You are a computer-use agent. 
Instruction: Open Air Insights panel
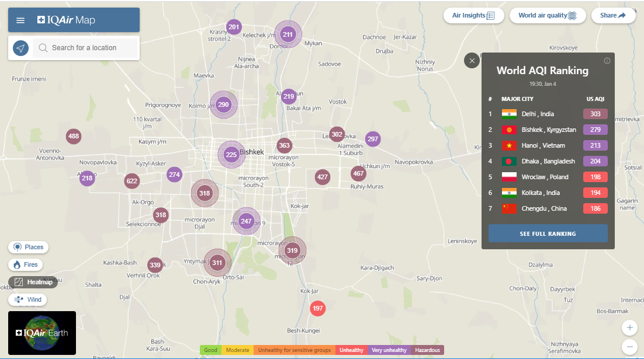point(473,16)
